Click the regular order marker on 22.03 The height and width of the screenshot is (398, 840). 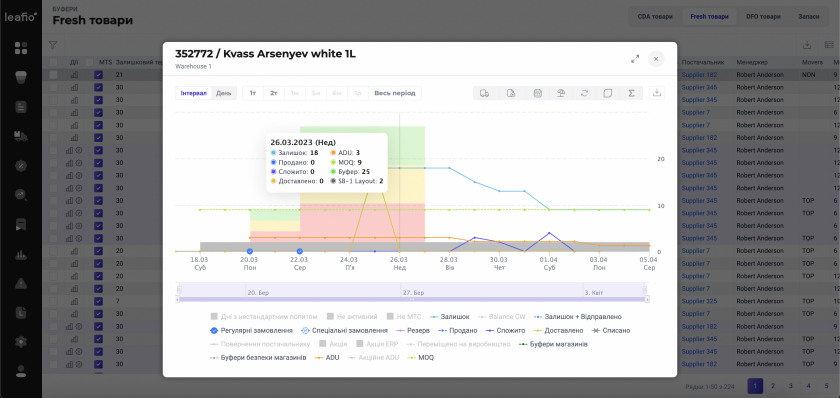click(300, 251)
